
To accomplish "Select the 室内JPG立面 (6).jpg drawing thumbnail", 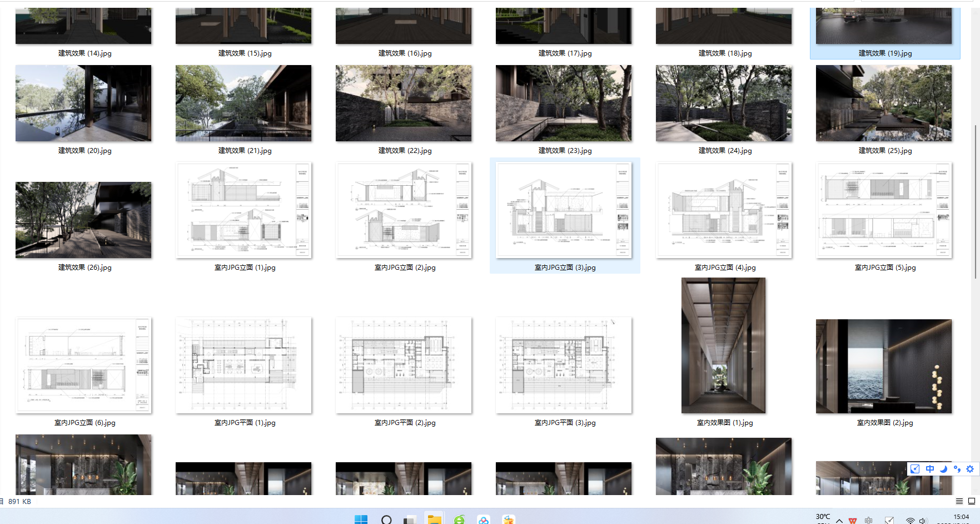I will (83, 365).
